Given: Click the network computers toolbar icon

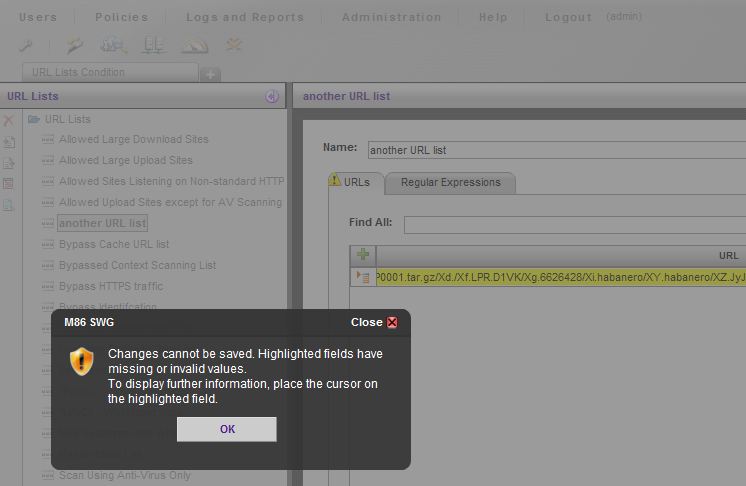Looking at the screenshot, I should 153,45.
